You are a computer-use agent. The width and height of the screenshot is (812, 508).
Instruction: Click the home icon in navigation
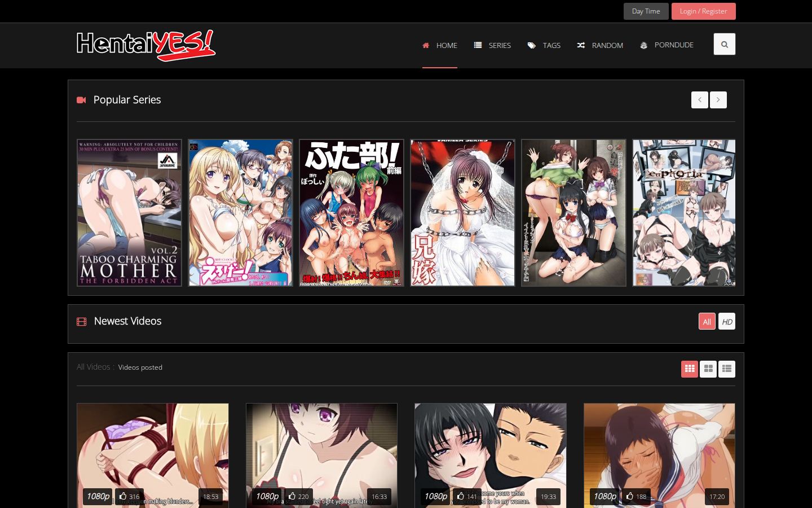[x=426, y=45]
